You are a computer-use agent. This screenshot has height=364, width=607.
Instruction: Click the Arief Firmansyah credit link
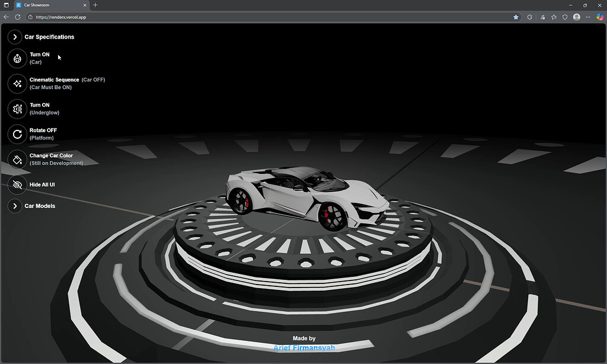tap(305, 349)
